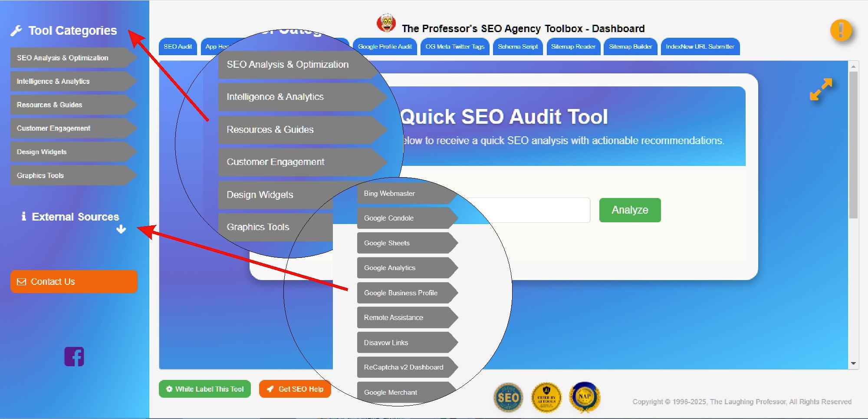Select the Sitemap Reader tab
This screenshot has width=868, height=419.
pyautogui.click(x=573, y=46)
